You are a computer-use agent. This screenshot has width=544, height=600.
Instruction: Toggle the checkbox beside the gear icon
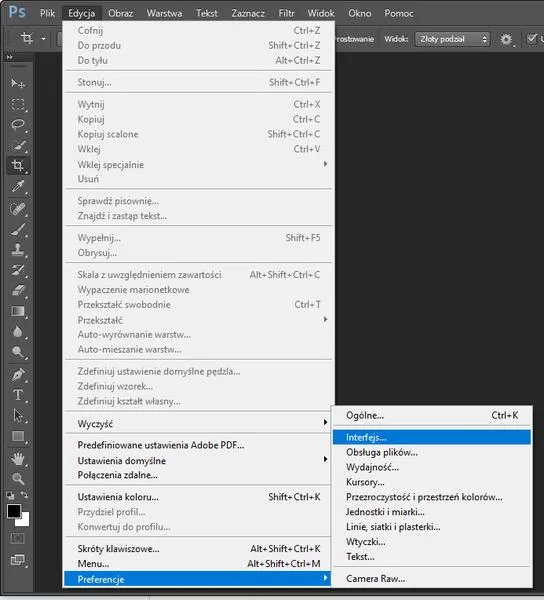tap(532, 39)
